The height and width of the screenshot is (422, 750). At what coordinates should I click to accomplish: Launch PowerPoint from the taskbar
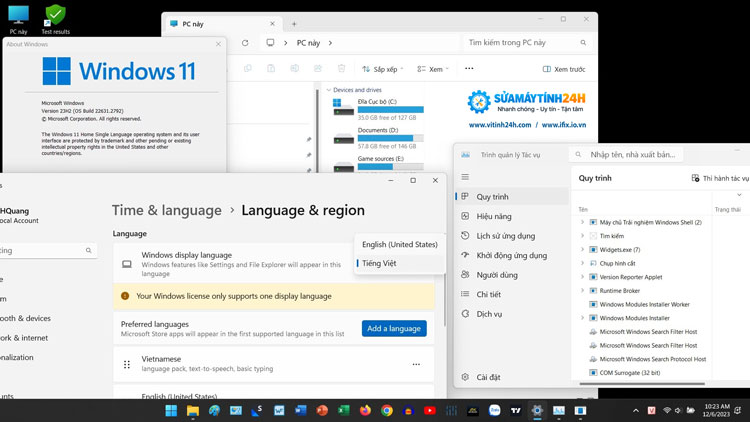[x=322, y=411]
